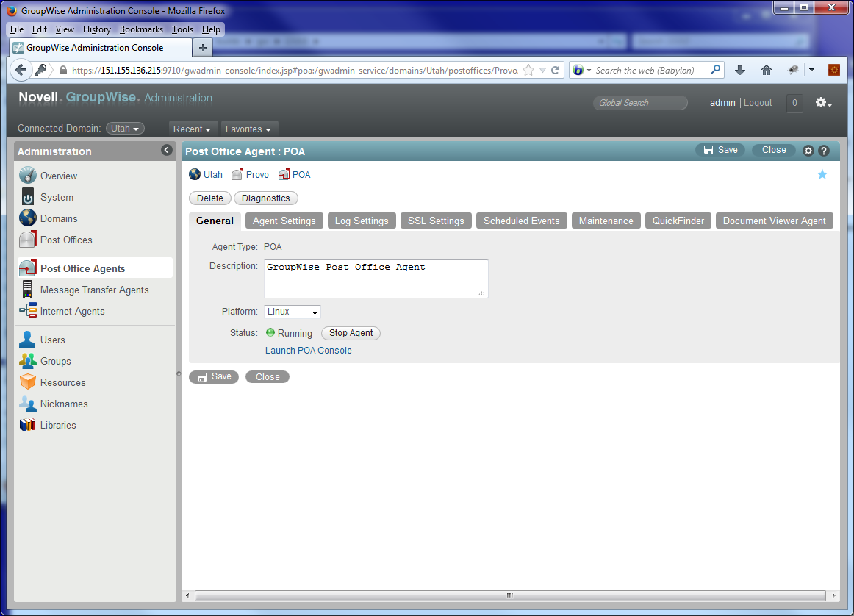This screenshot has width=854, height=616.
Task: Click the Internet Agents network icon
Action: pos(28,310)
